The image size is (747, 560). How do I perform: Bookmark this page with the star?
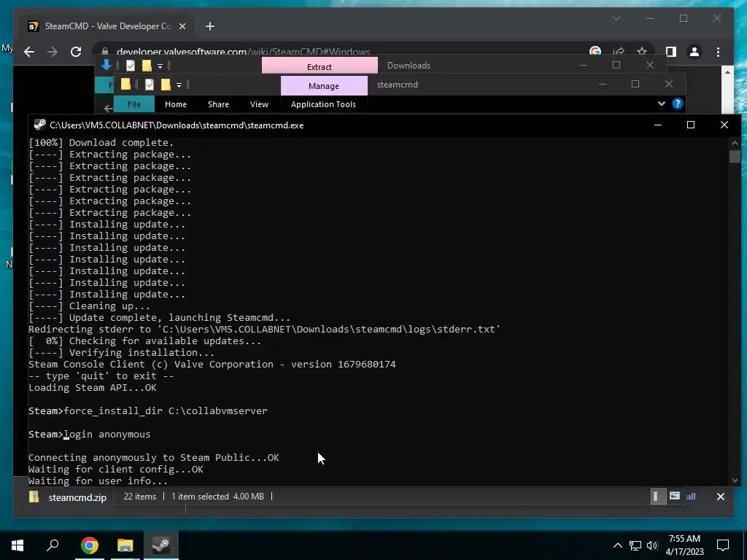click(642, 52)
